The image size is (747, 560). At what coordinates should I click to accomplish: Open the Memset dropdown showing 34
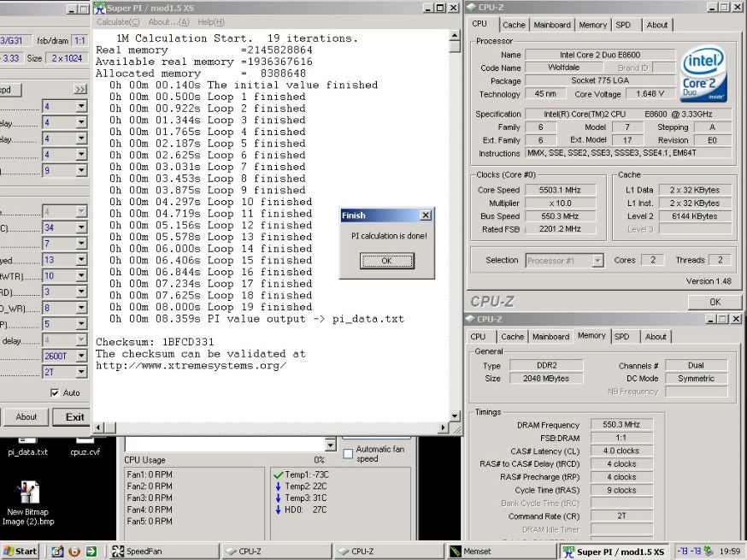pos(81,227)
